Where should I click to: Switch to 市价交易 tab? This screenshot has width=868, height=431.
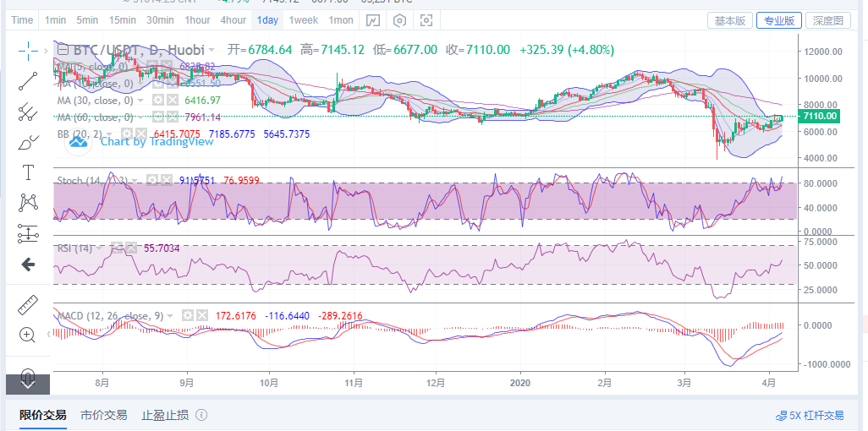[x=103, y=415]
